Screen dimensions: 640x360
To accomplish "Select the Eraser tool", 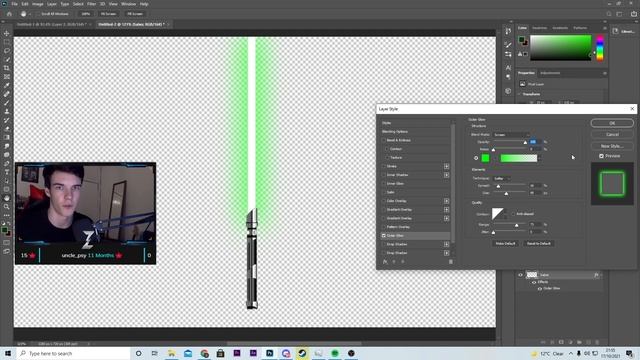I will click(7, 129).
